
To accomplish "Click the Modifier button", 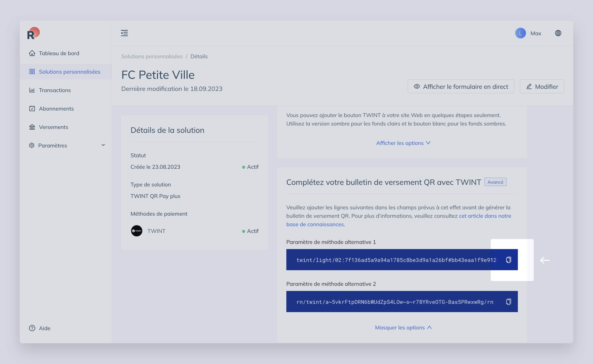I will click(x=542, y=86).
